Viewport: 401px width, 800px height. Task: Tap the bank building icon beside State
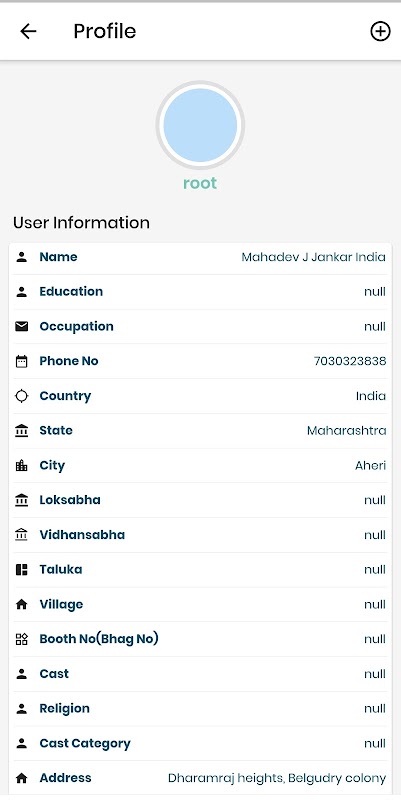click(21, 431)
